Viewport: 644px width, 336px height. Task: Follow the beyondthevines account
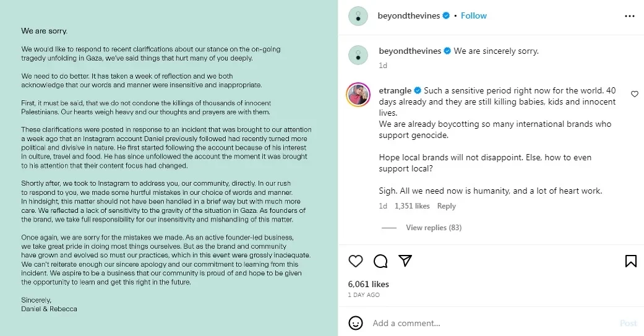[473, 15]
